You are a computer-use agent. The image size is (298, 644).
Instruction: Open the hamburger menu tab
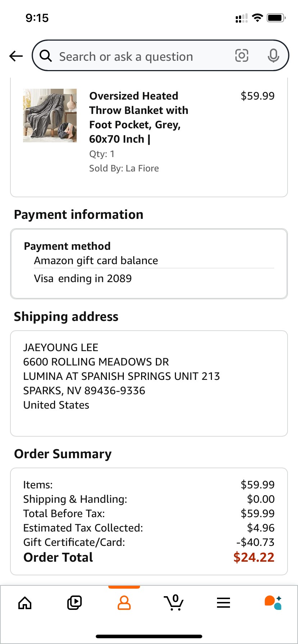pos(223,603)
